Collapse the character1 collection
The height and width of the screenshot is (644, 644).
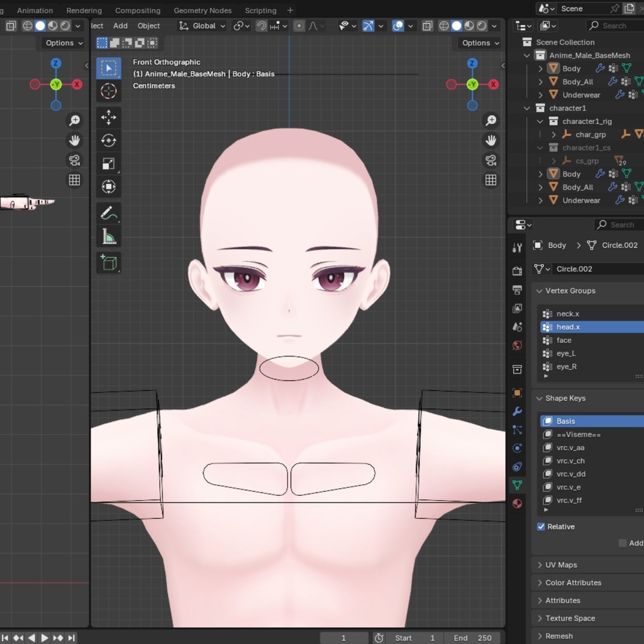click(526, 108)
